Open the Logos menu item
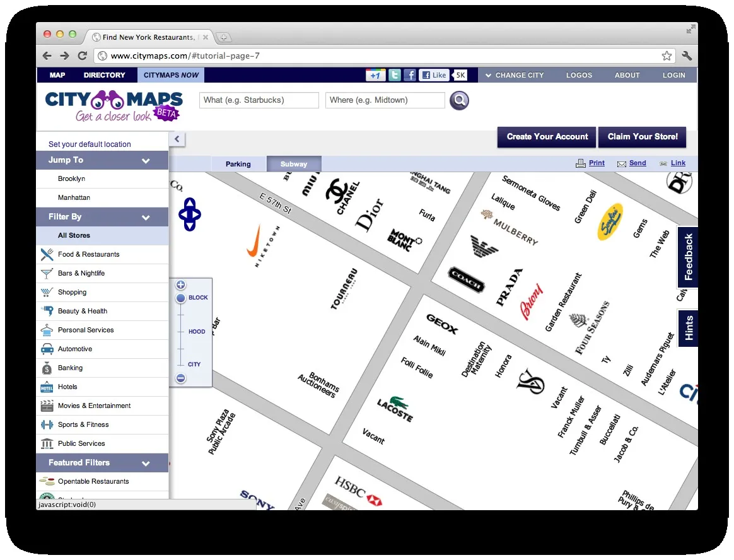 tap(579, 75)
